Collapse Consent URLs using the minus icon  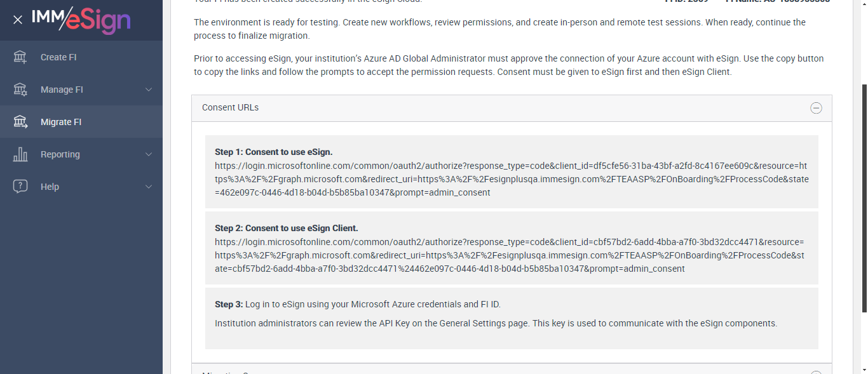pos(817,108)
